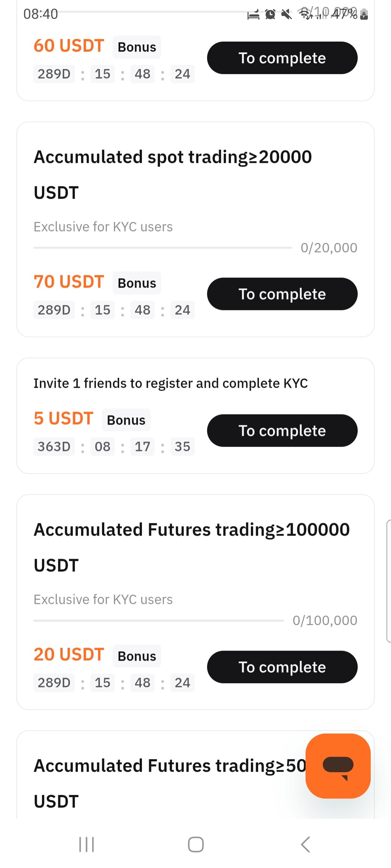Viewport: 391px width, 868px height.
Task: Click the 0/20,000 spot trading progress bar
Action: (x=163, y=248)
